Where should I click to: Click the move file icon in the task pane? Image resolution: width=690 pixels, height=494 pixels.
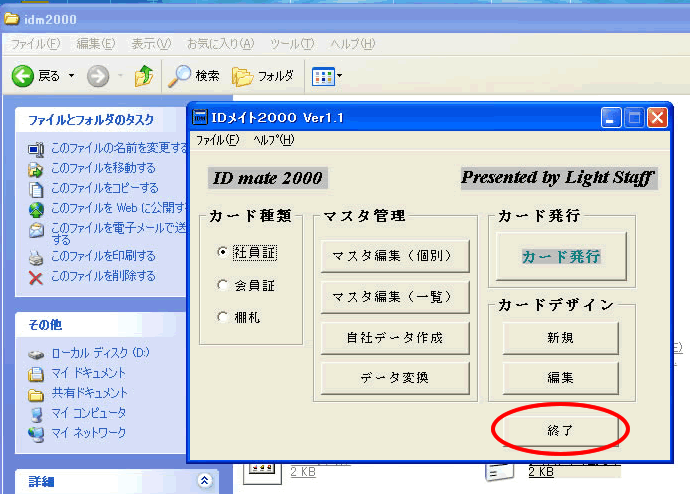[x=36, y=169]
